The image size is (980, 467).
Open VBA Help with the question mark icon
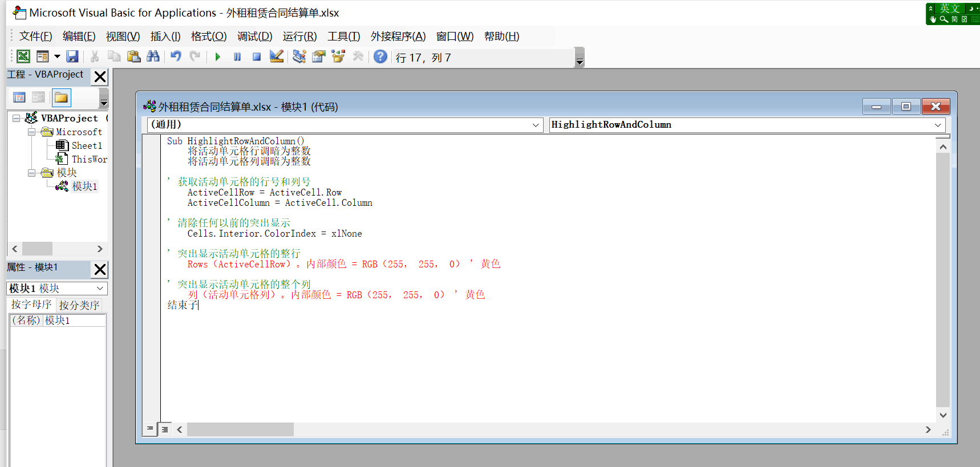(380, 56)
